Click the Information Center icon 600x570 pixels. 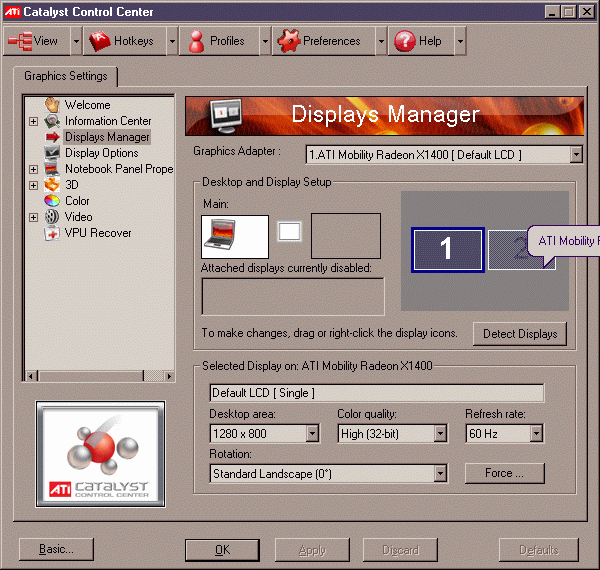(x=52, y=121)
